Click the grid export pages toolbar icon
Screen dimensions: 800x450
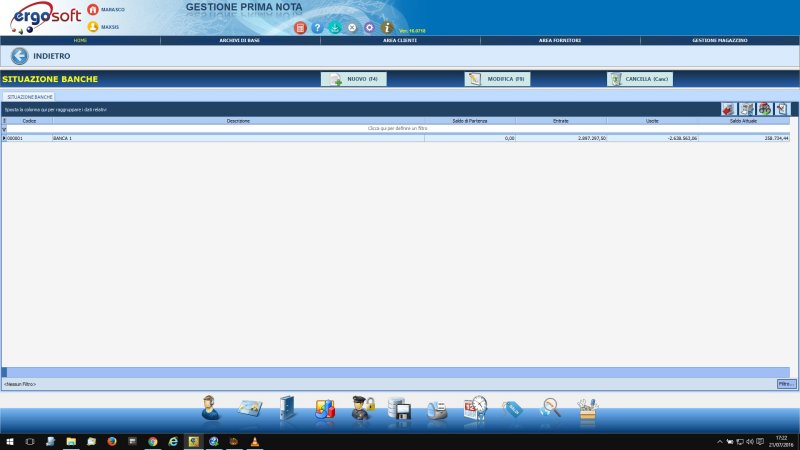746,109
